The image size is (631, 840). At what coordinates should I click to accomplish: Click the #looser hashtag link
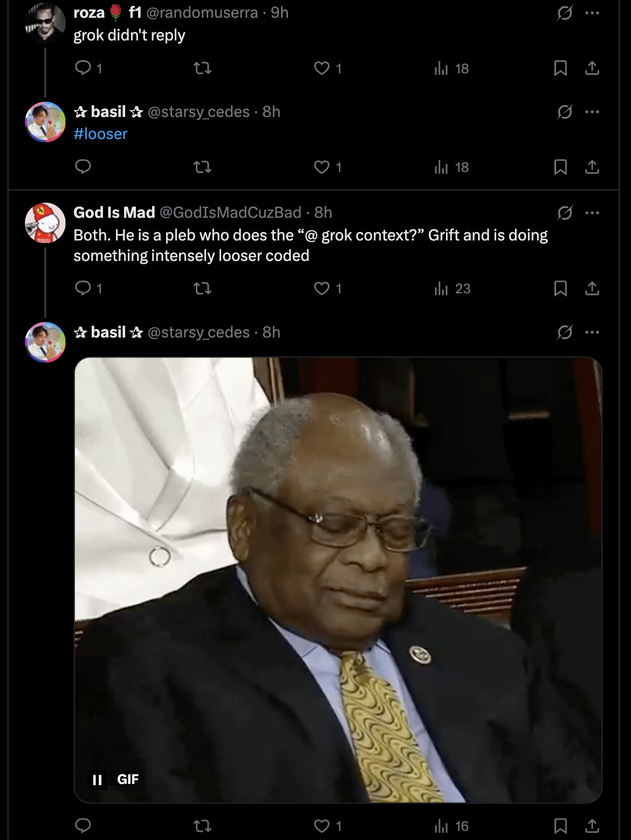[x=100, y=134]
